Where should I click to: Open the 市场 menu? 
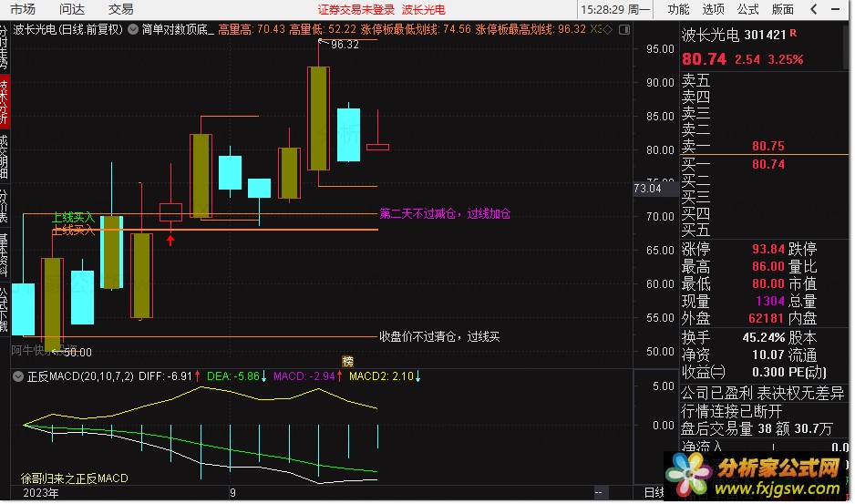pos(23,9)
